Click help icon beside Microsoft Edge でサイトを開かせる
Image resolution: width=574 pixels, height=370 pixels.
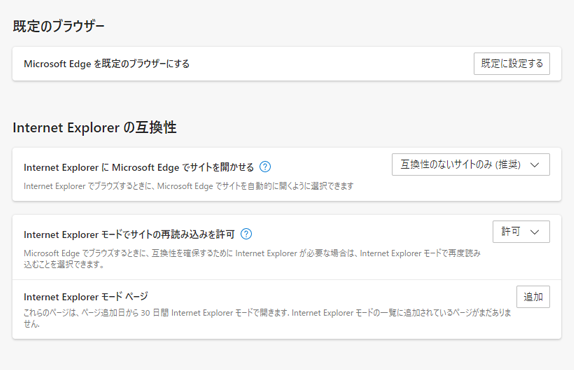point(265,167)
